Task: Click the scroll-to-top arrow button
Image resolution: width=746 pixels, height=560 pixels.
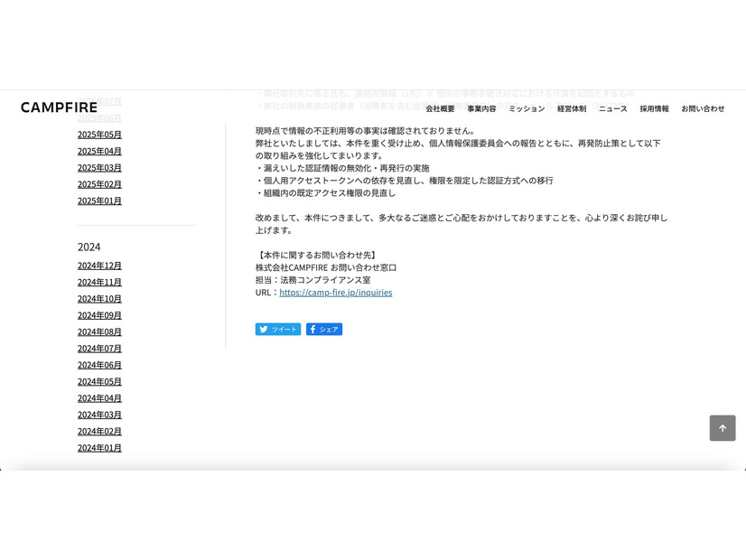Action: [x=723, y=428]
